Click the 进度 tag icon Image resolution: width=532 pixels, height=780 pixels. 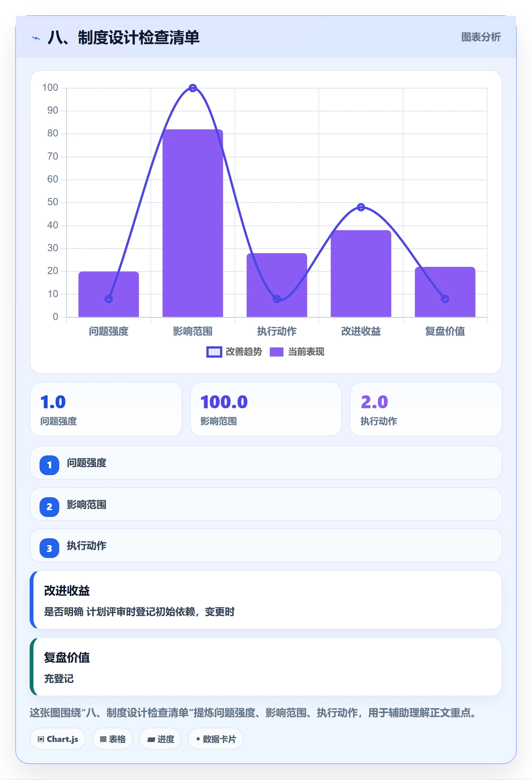click(x=151, y=739)
